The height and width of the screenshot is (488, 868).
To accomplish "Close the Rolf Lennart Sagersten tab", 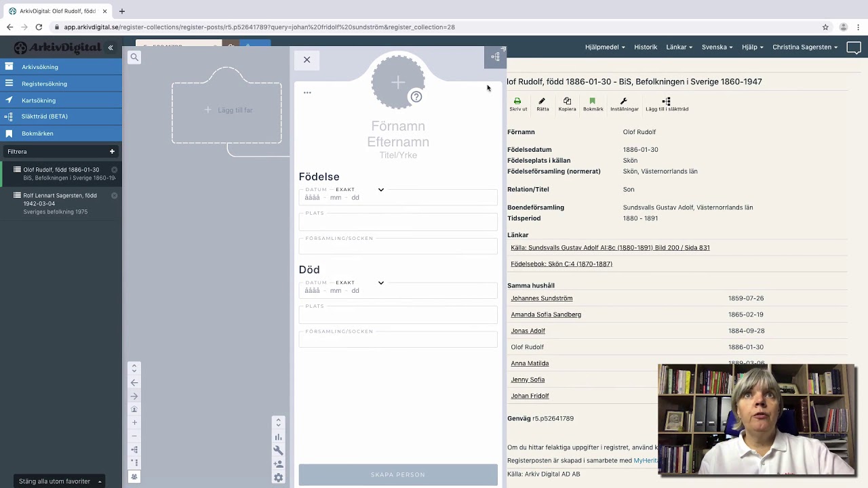I will [x=114, y=195].
